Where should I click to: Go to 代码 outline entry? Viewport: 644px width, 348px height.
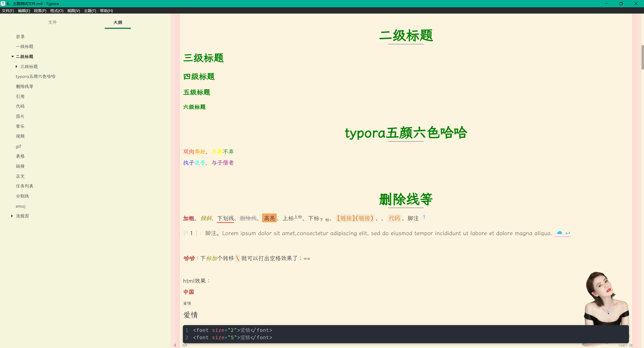[20, 106]
